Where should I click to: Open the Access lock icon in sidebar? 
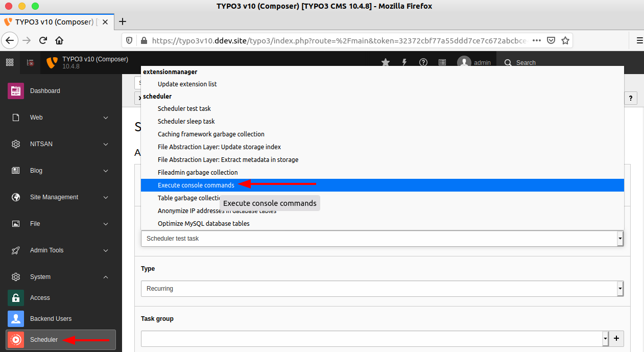(x=15, y=297)
